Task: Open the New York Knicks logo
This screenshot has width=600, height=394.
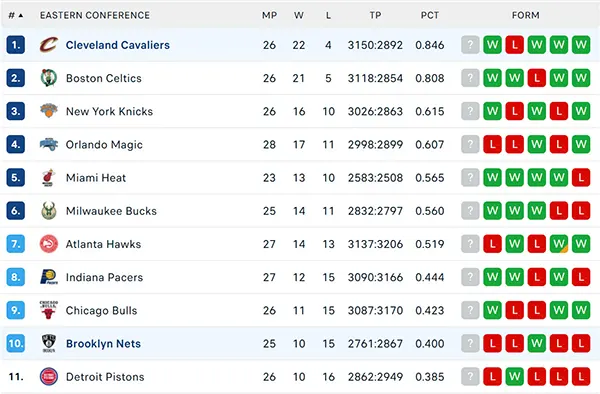Action: [x=49, y=111]
